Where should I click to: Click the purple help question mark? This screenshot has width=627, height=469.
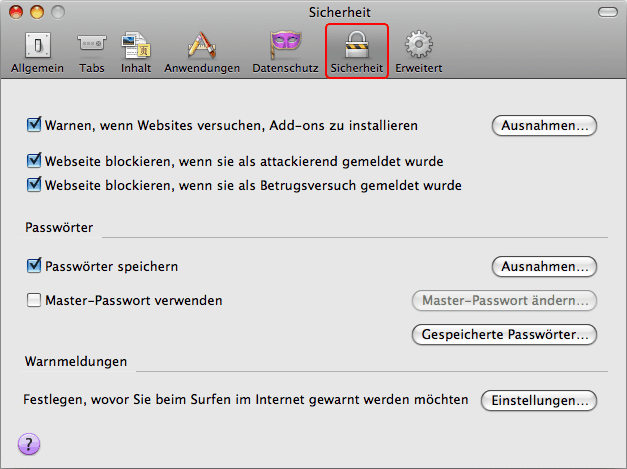(27, 443)
